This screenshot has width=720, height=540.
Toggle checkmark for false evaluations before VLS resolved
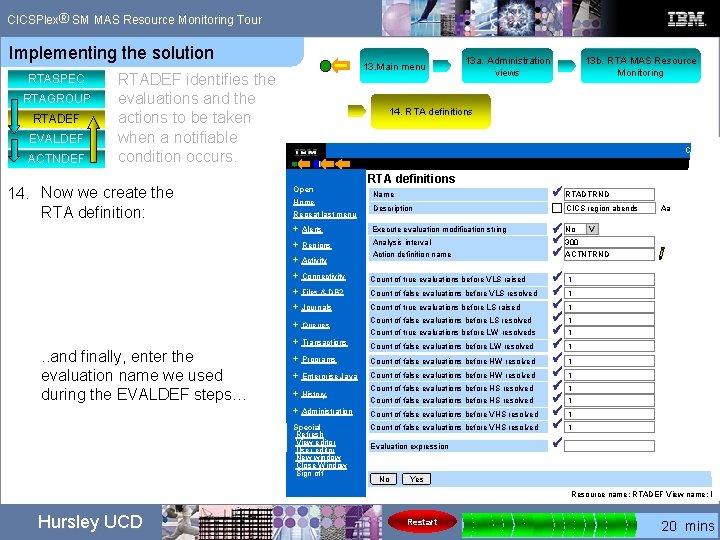tap(557, 291)
